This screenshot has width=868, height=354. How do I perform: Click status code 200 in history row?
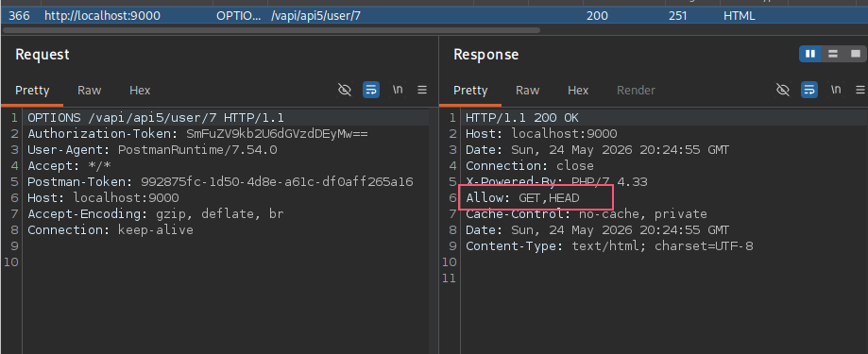click(x=597, y=16)
